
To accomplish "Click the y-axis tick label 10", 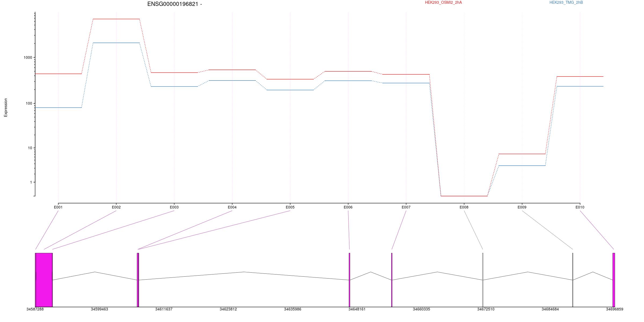I will tap(30, 148).
